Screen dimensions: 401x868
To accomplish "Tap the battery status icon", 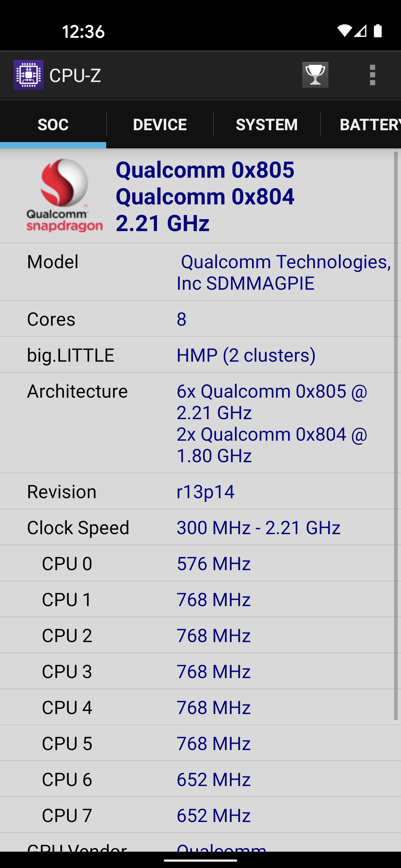I will point(378,31).
